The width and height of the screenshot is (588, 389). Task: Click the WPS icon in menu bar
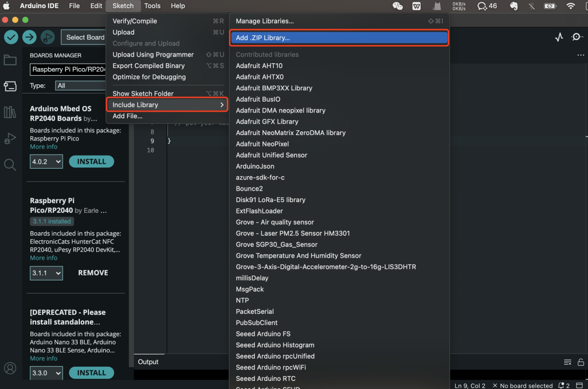coord(416,5)
